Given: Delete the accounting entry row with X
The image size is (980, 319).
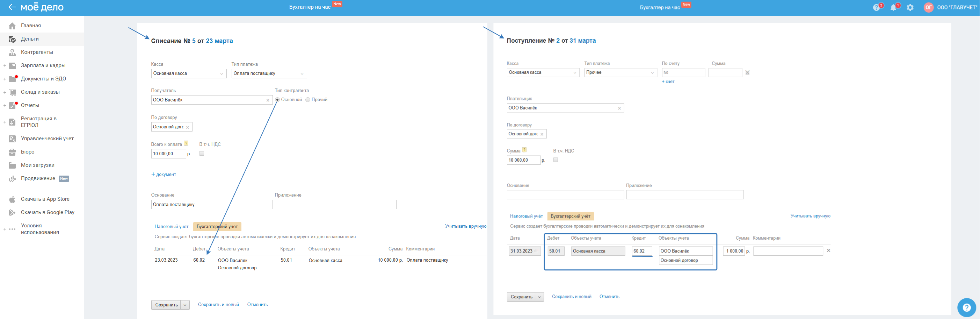Looking at the screenshot, I should click(829, 250).
